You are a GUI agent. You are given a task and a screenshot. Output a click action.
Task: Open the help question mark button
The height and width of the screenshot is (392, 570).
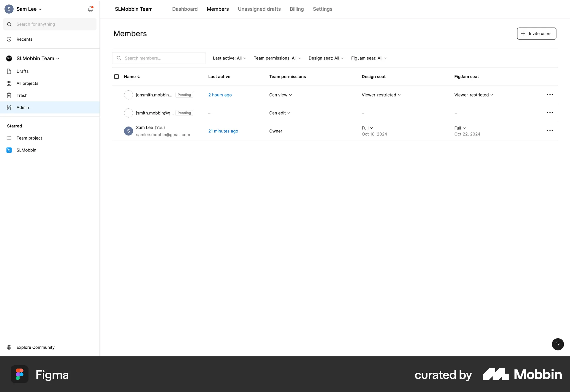coord(558,344)
